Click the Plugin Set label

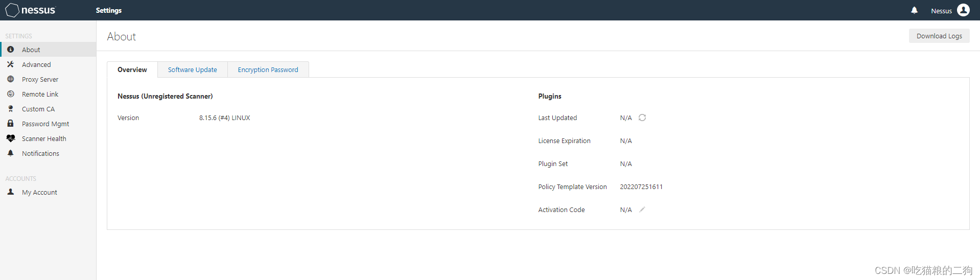click(553, 164)
